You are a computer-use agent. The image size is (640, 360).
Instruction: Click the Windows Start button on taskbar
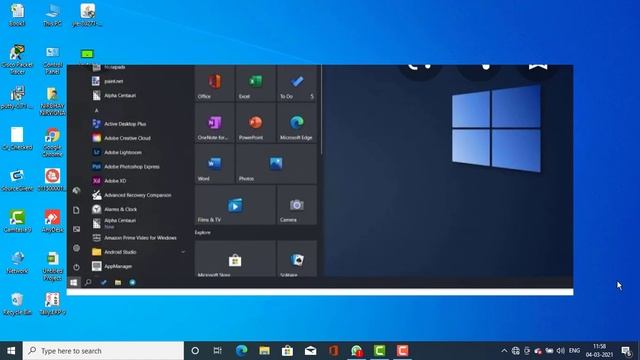[x=11, y=351]
